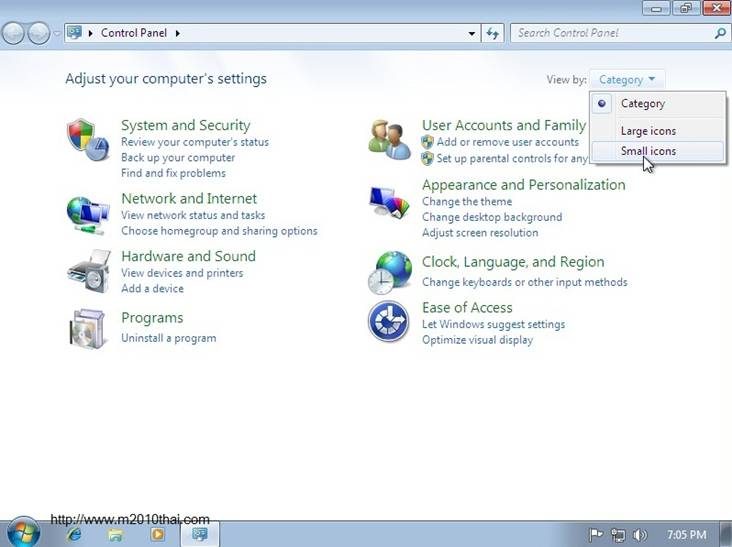Click Uninstall a program

pos(169,338)
